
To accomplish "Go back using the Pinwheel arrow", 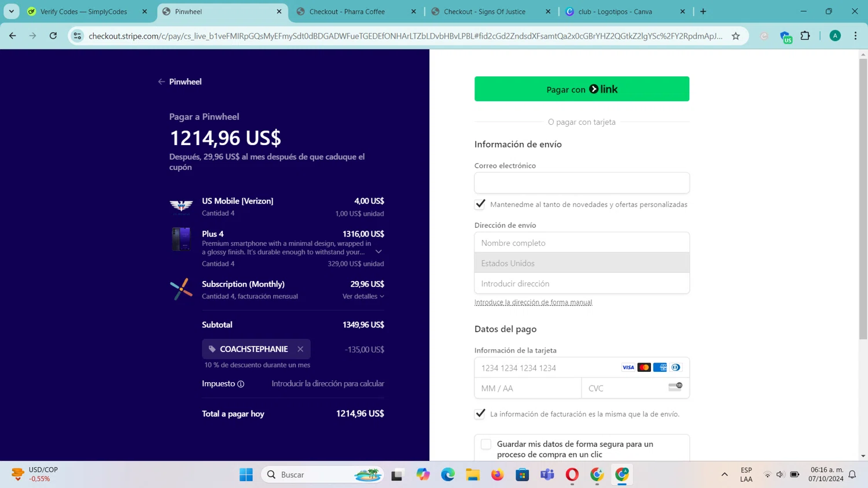I will pyautogui.click(x=161, y=82).
